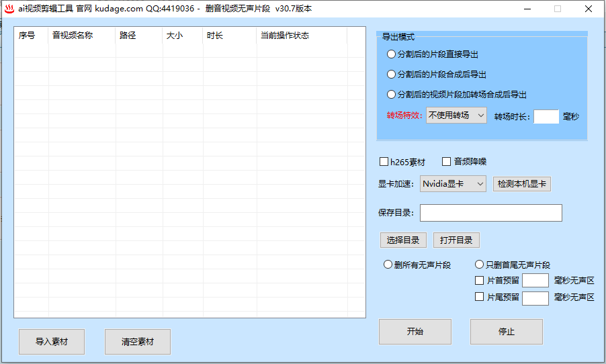Click the 音视频名称 column header
The image size is (606, 364).
(x=82, y=36)
